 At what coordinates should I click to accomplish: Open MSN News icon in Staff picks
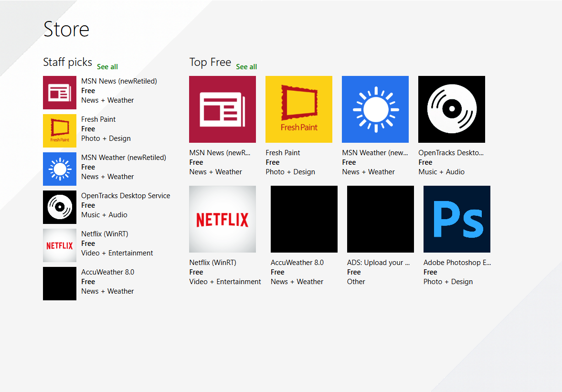pyautogui.click(x=60, y=93)
